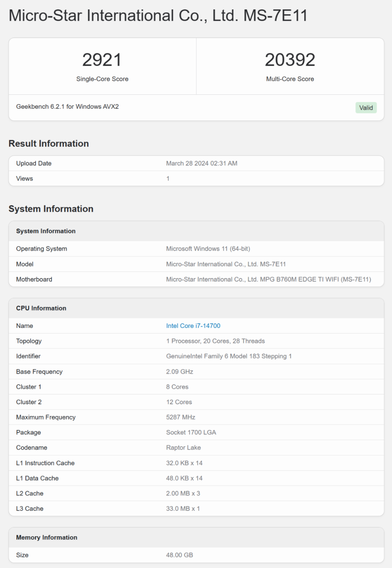
Task: Click the upload date value March 28 2024
Action: pos(202,163)
